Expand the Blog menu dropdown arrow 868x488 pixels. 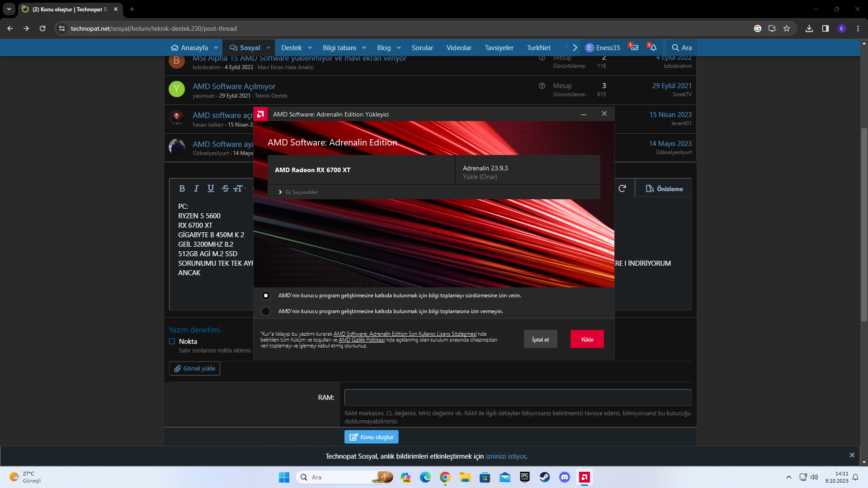coord(399,48)
